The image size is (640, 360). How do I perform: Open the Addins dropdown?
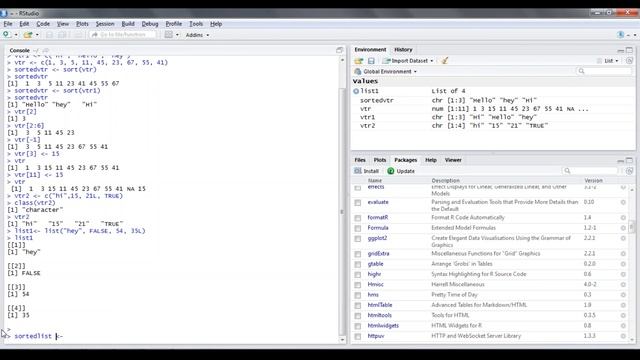point(198,35)
